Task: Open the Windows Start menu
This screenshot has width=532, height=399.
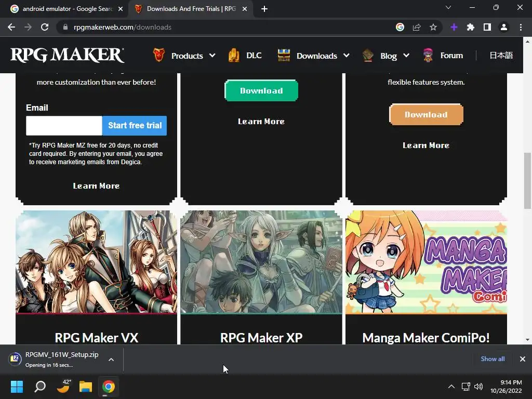Action: 17,387
